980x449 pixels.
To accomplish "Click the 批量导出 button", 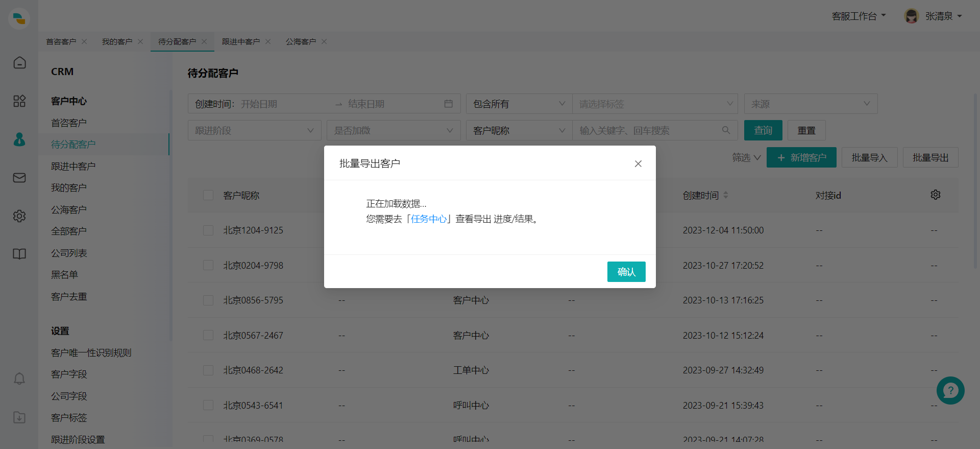I will (x=930, y=157).
